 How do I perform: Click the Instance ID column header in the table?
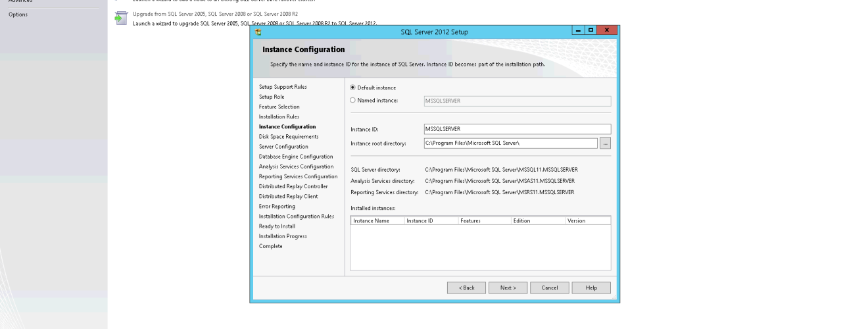[431, 220]
